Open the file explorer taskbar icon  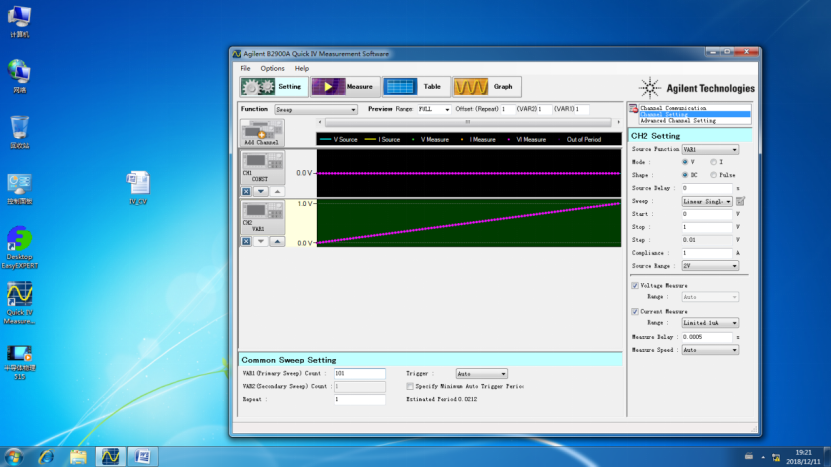(78, 457)
